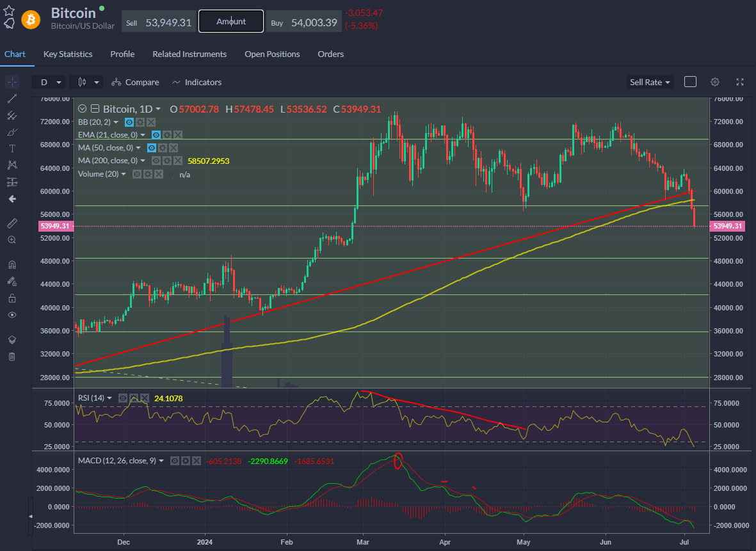Viewport: 756px width, 551px height.
Task: Select the crosshair cursor tool
Action: pos(12,82)
